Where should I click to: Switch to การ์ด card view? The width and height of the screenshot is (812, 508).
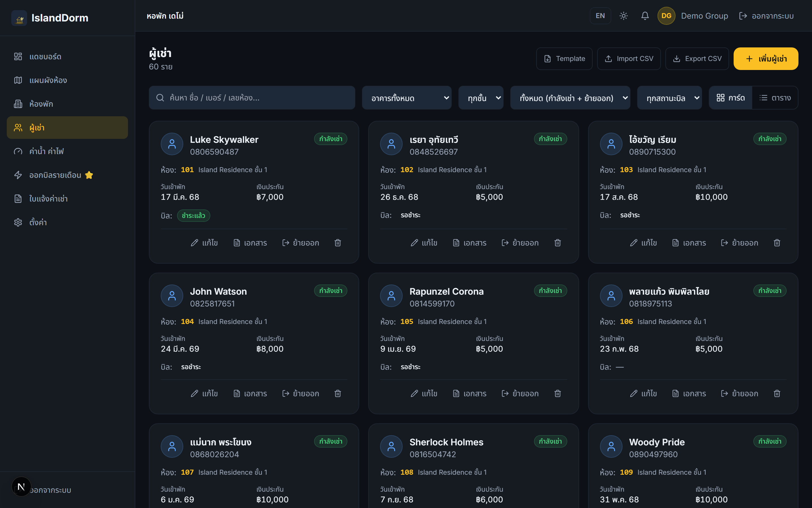[731, 98]
